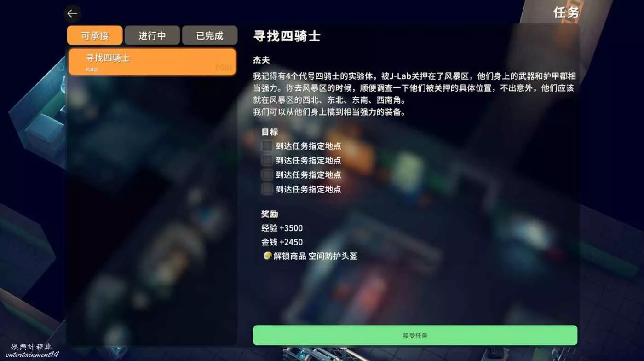Accept the quest with 接受任务 button
The height and width of the screenshot is (361, 644).
pyautogui.click(x=415, y=335)
